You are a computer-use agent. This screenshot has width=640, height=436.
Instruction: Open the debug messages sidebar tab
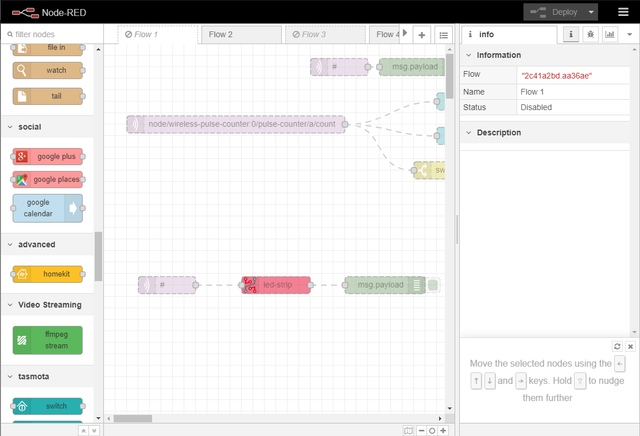click(590, 34)
